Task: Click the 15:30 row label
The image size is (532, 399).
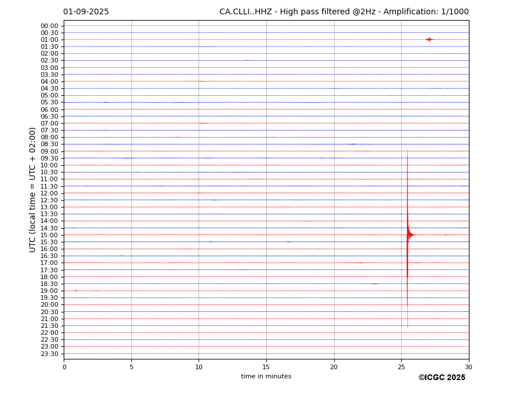Action: tap(49, 242)
